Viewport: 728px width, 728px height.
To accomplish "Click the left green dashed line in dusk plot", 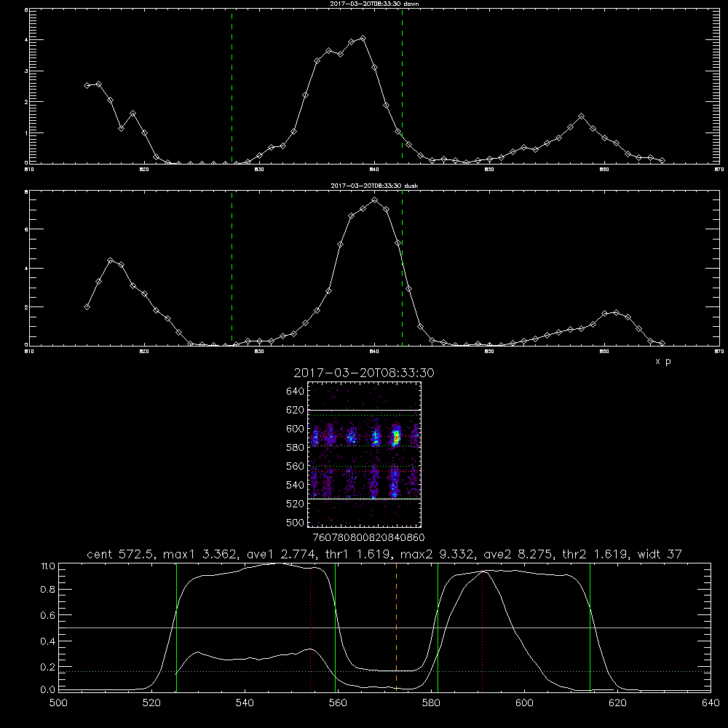I will click(232, 268).
